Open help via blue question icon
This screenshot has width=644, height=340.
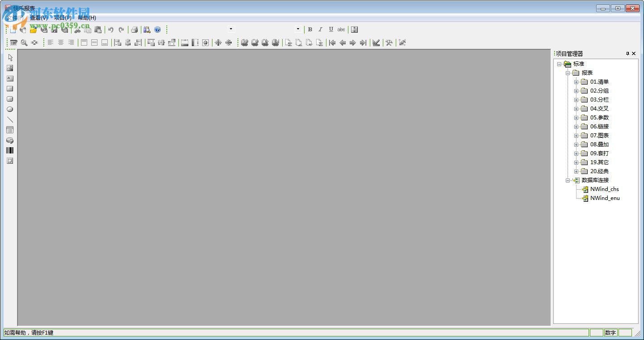(157, 30)
